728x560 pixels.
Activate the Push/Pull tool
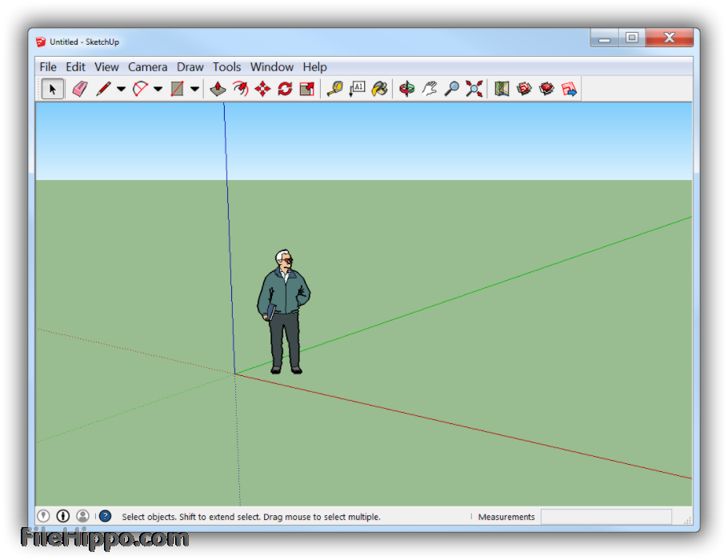[218, 89]
